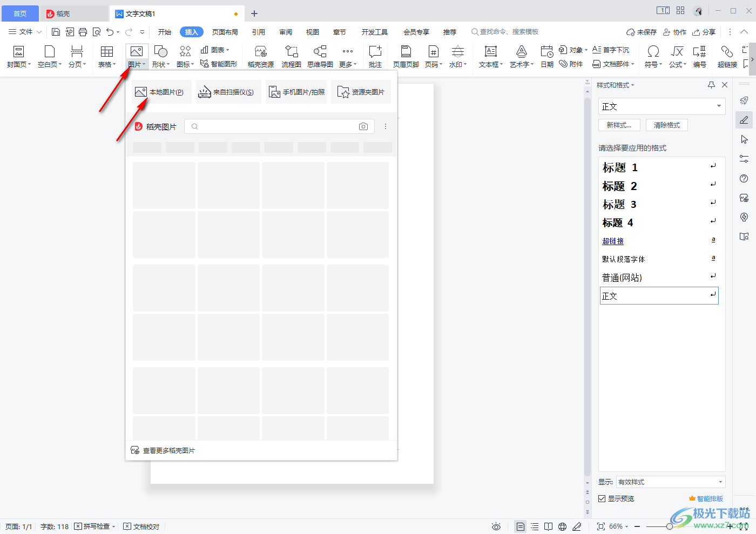Toggle document proofreading (文档校对) in status bar
The height and width of the screenshot is (534, 756).
(x=141, y=526)
